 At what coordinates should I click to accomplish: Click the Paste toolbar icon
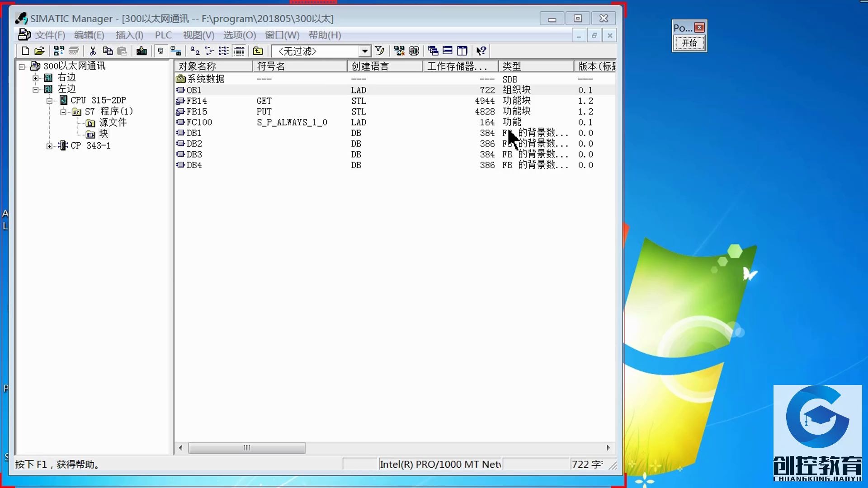(x=123, y=51)
